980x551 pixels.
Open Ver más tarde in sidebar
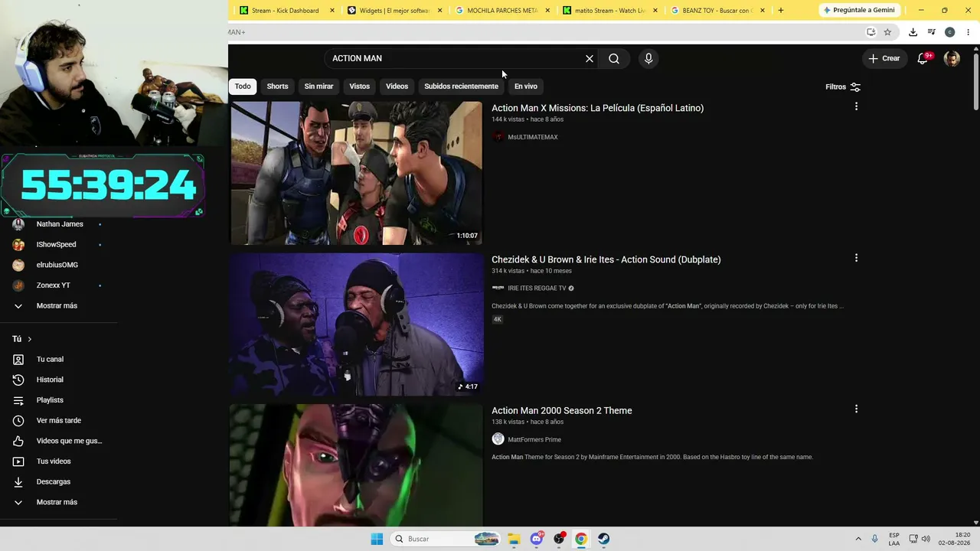tap(60, 421)
